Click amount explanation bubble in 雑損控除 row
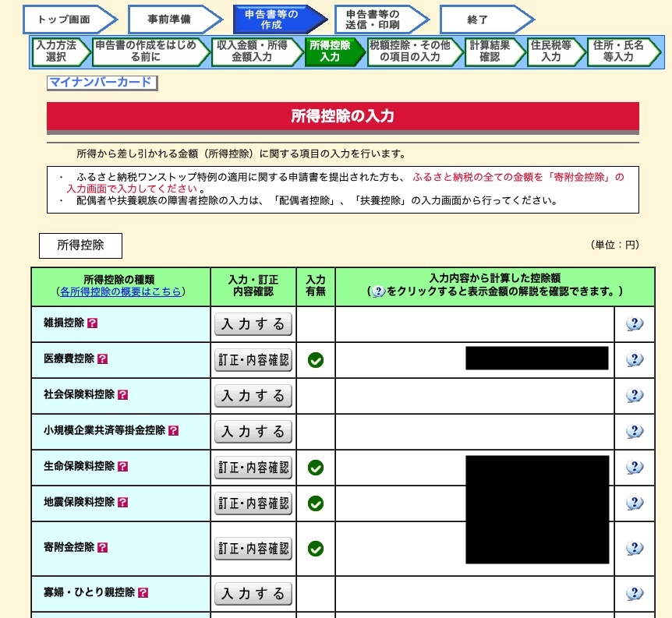Image resolution: width=672 pixels, height=618 pixels. pyautogui.click(x=635, y=323)
